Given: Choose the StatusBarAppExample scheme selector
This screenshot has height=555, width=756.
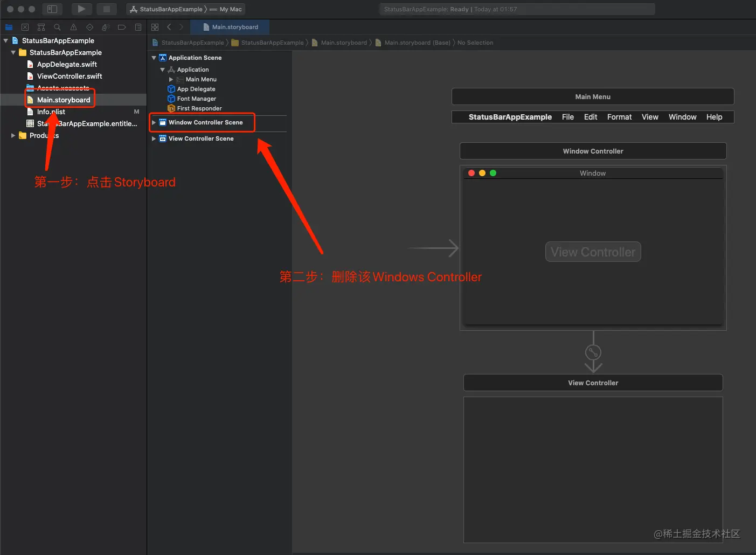Looking at the screenshot, I should [x=167, y=9].
